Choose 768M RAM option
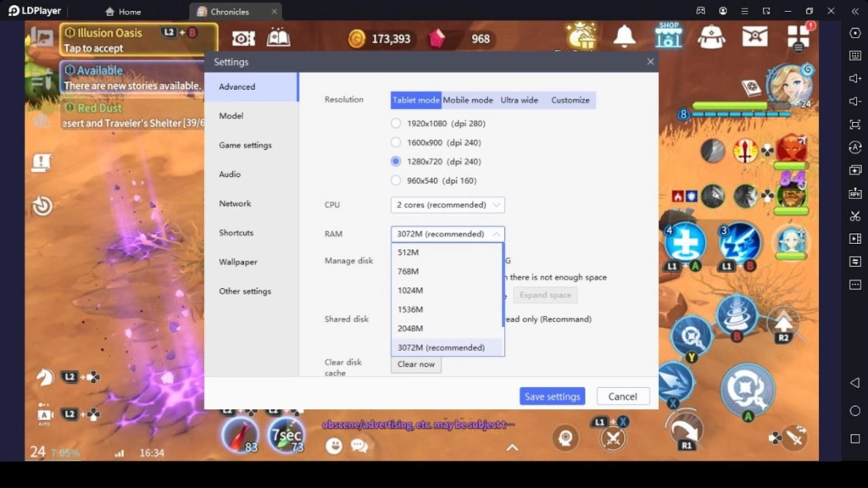Screen dimensions: 868x488 click(447, 271)
